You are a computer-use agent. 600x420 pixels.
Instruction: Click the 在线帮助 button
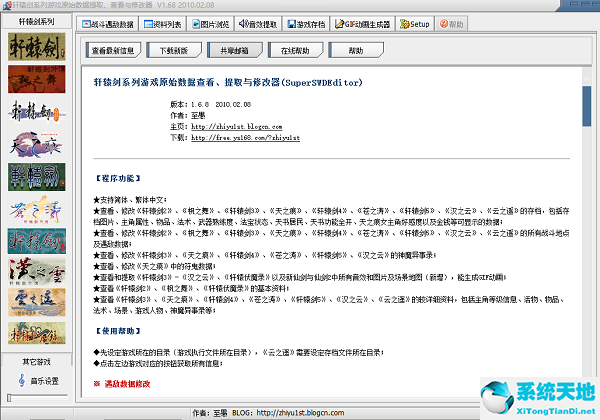[295, 50]
